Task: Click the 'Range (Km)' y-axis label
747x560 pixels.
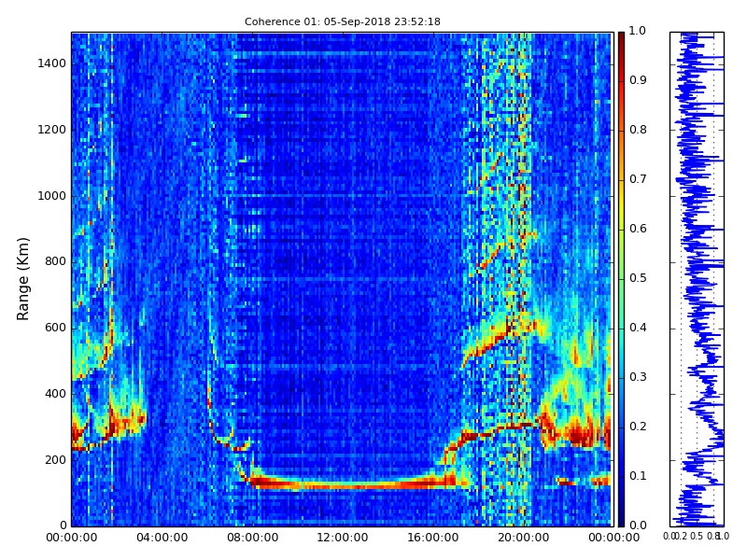Action: coord(22,279)
